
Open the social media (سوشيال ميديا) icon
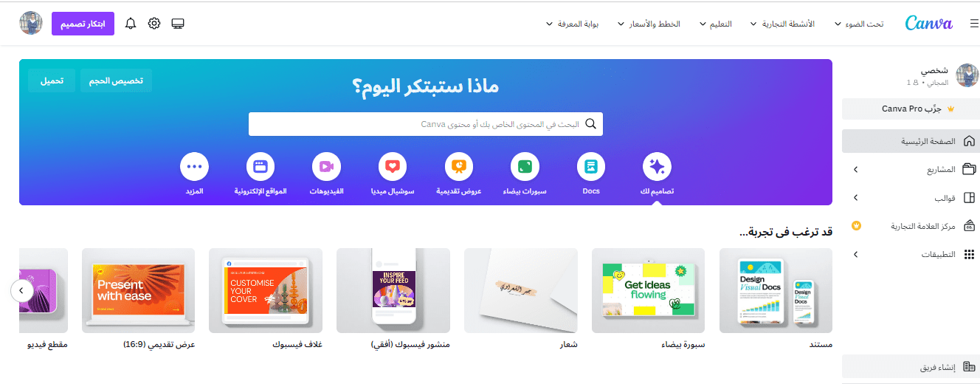(393, 167)
